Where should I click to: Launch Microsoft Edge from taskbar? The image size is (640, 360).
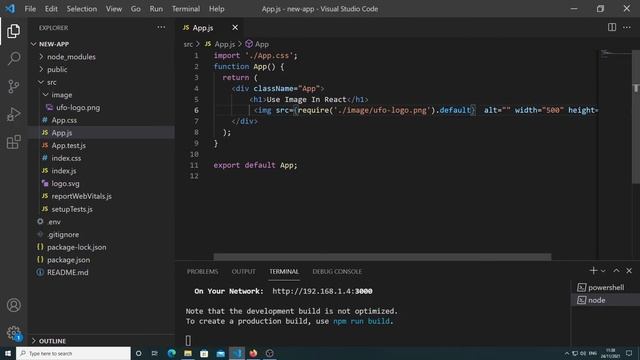(x=171, y=353)
